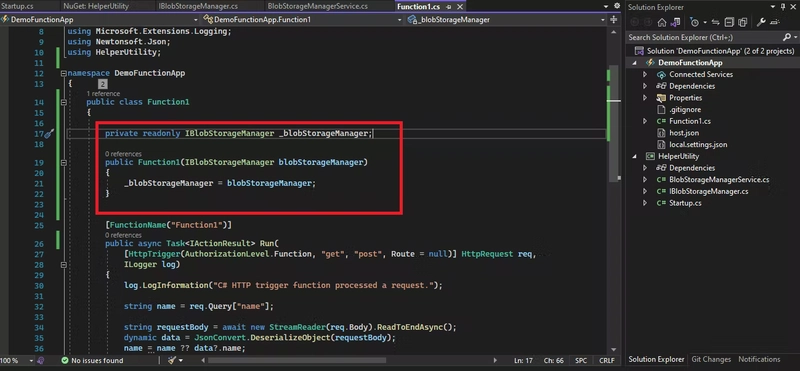This screenshot has width=800, height=371.
Task: Click the 'No issues found' status indicator
Action: (x=92, y=360)
